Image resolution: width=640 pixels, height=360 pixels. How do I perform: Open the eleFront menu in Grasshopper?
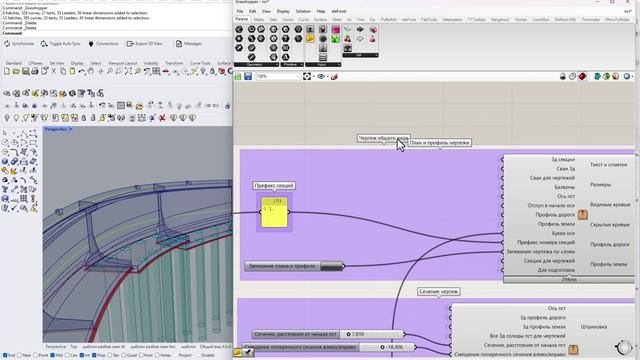pyautogui.click(x=338, y=11)
